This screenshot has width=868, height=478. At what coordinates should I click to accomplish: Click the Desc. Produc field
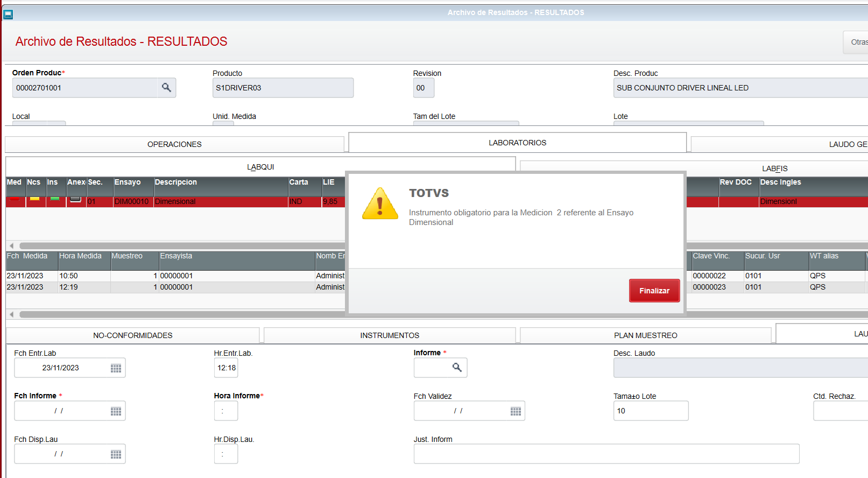click(740, 88)
